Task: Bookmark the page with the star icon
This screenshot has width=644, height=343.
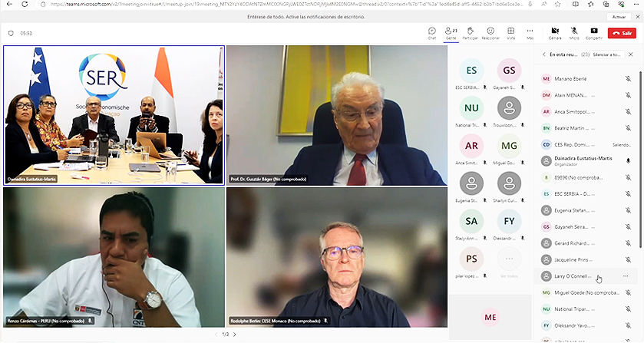Action: [x=557, y=4]
